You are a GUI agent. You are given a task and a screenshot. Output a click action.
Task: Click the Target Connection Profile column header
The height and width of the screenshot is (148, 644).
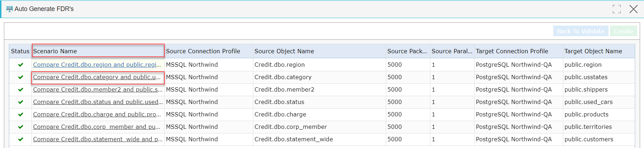(x=519, y=51)
